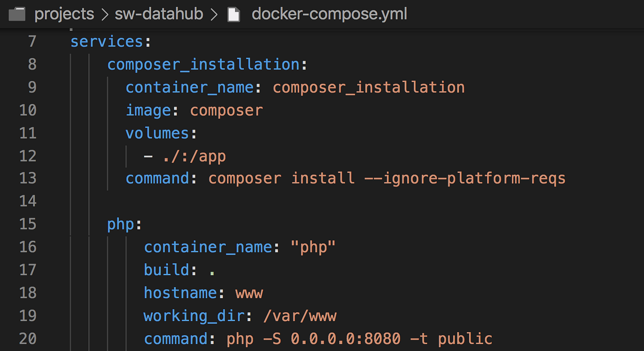The height and width of the screenshot is (351, 644).
Task: Click the --ignore-platform-reqs flag
Action: coord(465,178)
